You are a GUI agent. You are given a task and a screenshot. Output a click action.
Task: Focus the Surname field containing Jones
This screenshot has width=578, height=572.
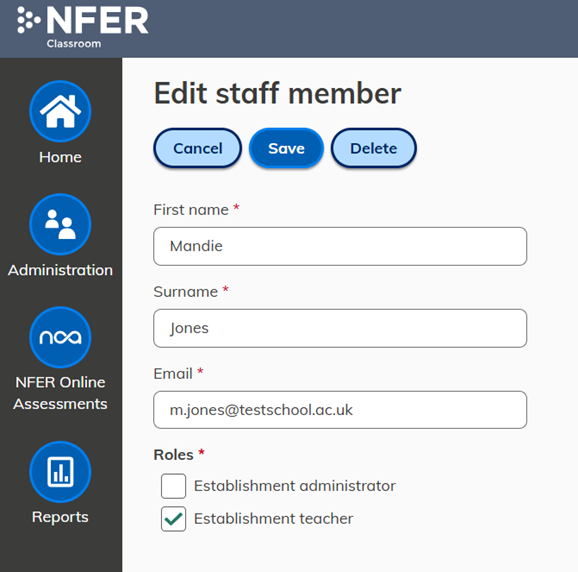coord(340,328)
